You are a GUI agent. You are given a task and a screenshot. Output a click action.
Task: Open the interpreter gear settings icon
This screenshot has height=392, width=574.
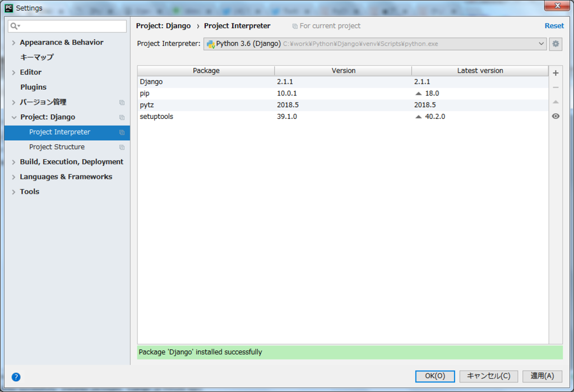pyautogui.click(x=556, y=44)
